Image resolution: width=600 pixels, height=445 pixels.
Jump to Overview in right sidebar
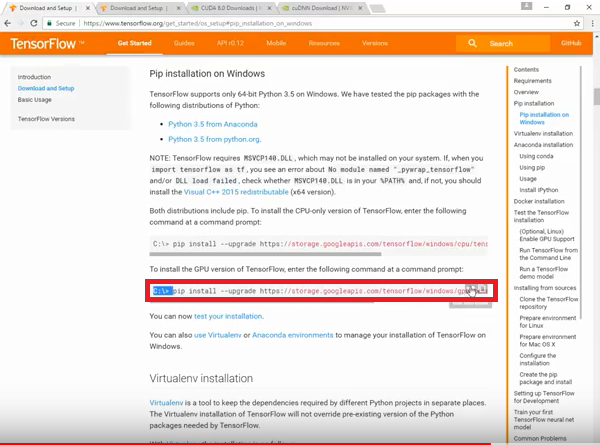pyautogui.click(x=526, y=92)
